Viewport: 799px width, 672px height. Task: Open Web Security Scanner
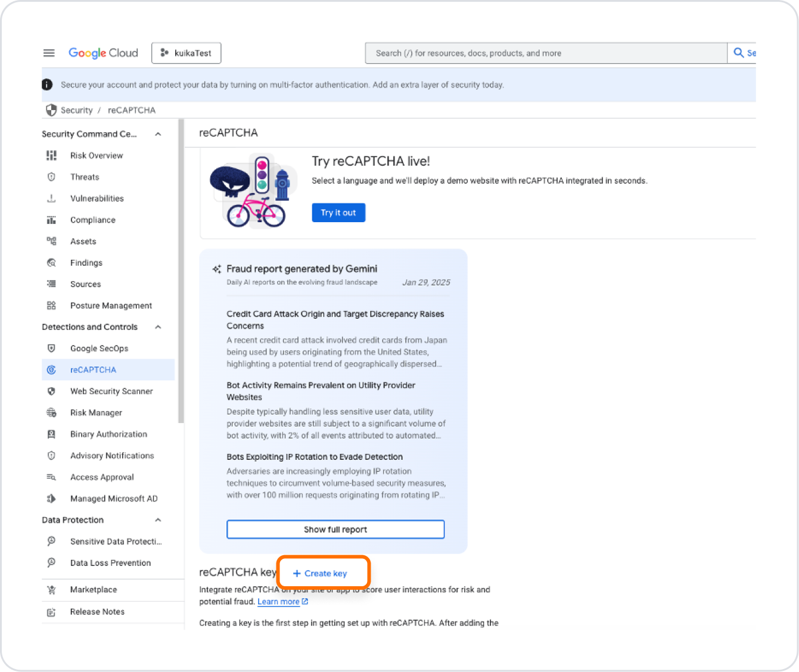pyautogui.click(x=111, y=391)
